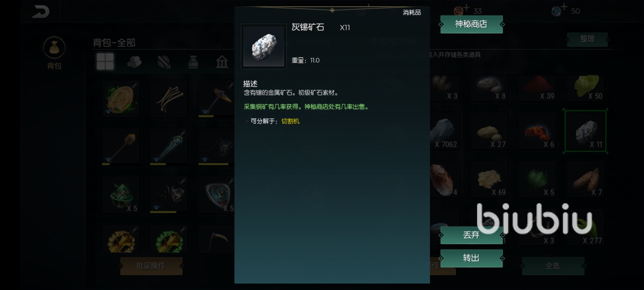Select the equipment filter icon
Viewport: 644px width, 290px height.
[164, 62]
